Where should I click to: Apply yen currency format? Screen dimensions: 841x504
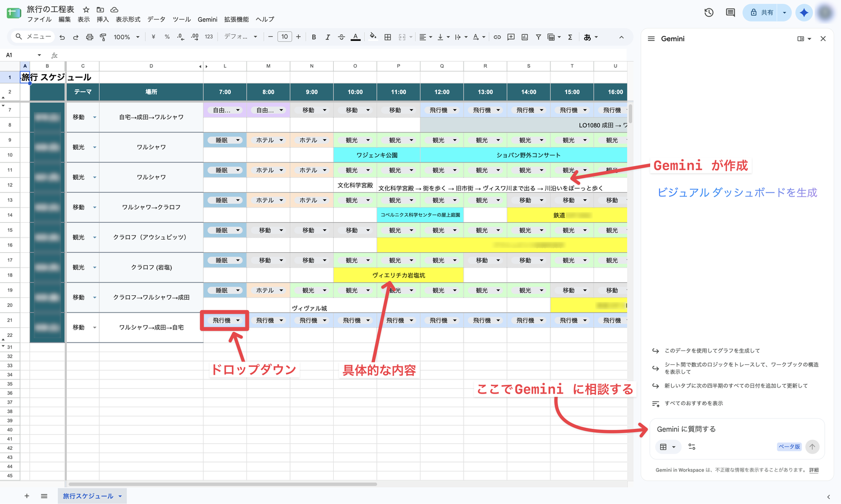[153, 37]
